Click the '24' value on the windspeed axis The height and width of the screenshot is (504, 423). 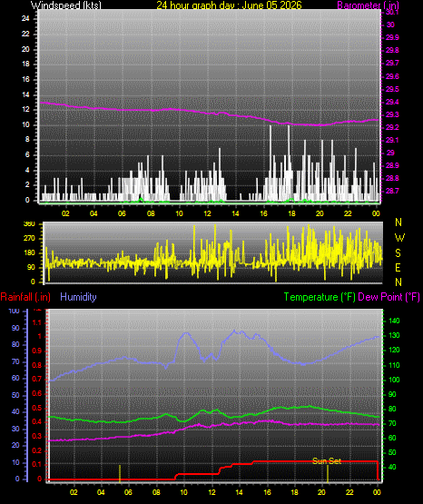tap(25, 18)
